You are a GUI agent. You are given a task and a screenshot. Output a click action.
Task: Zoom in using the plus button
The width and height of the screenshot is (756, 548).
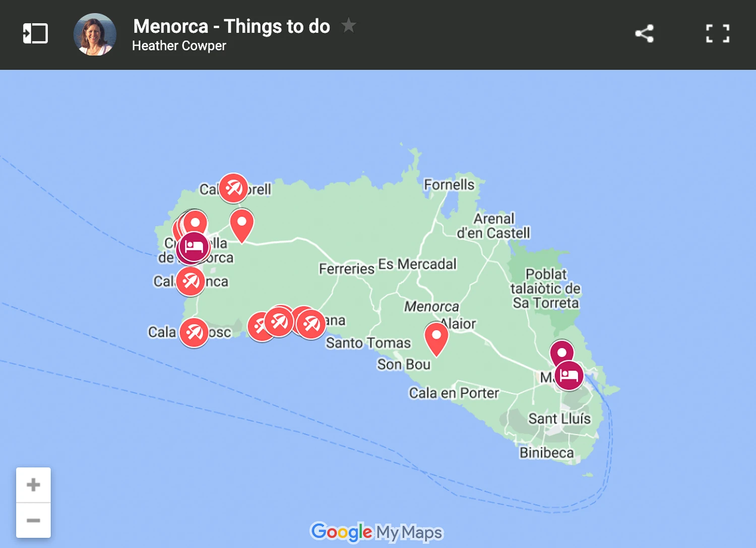coord(33,485)
